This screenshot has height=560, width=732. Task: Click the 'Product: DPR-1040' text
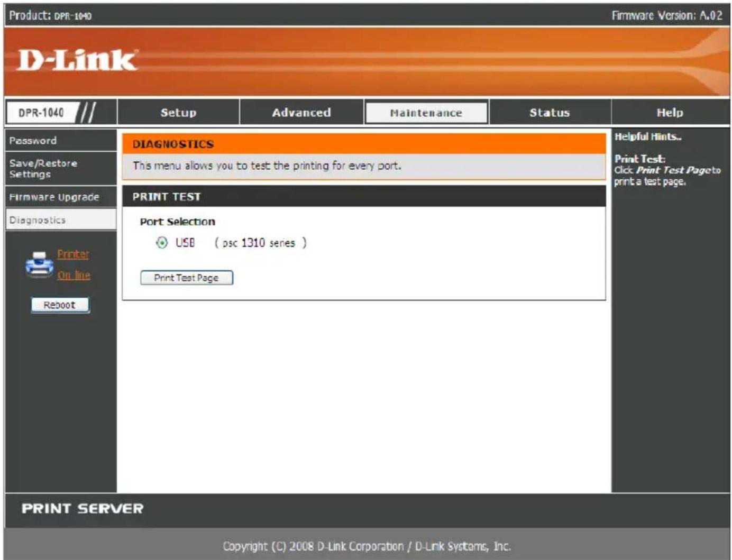50,15
